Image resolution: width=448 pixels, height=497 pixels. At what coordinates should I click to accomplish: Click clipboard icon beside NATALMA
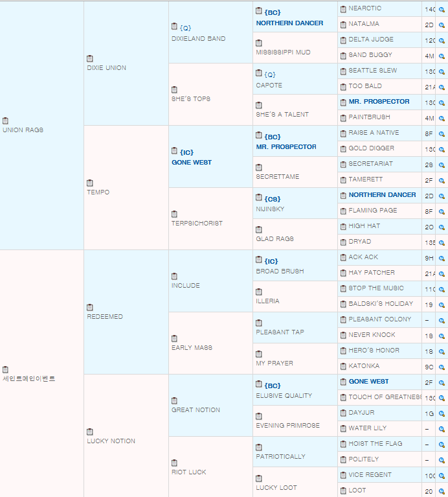343,25
